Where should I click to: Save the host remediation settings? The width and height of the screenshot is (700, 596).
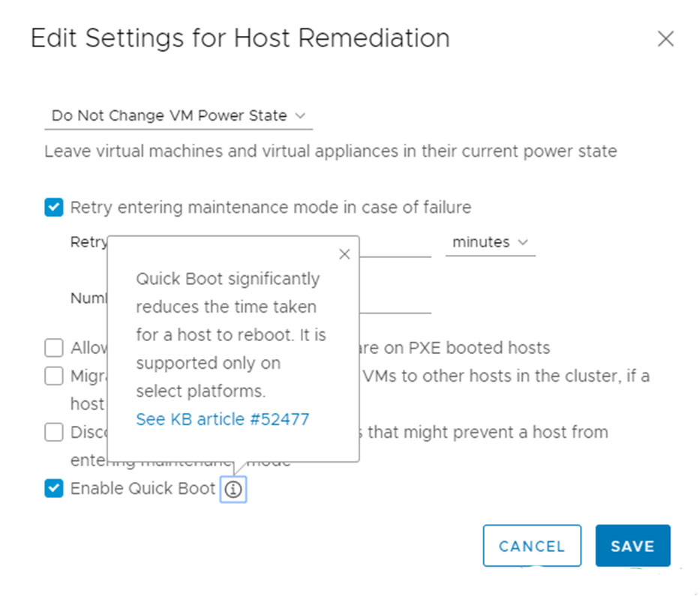[632, 546]
